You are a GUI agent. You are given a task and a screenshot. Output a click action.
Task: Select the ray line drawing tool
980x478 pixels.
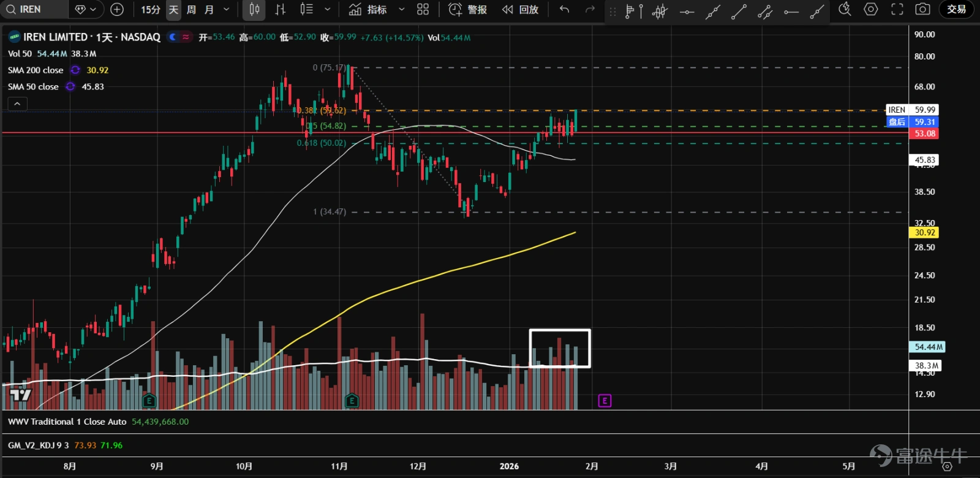(817, 11)
